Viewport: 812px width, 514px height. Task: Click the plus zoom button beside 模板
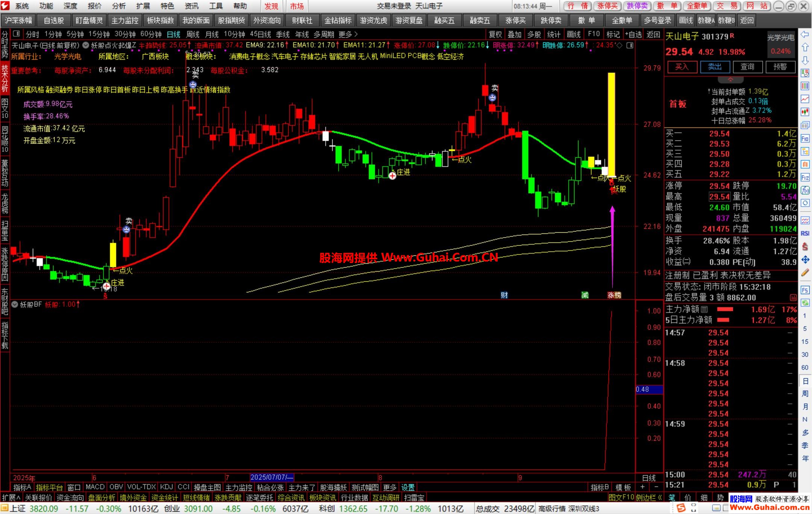click(x=642, y=487)
